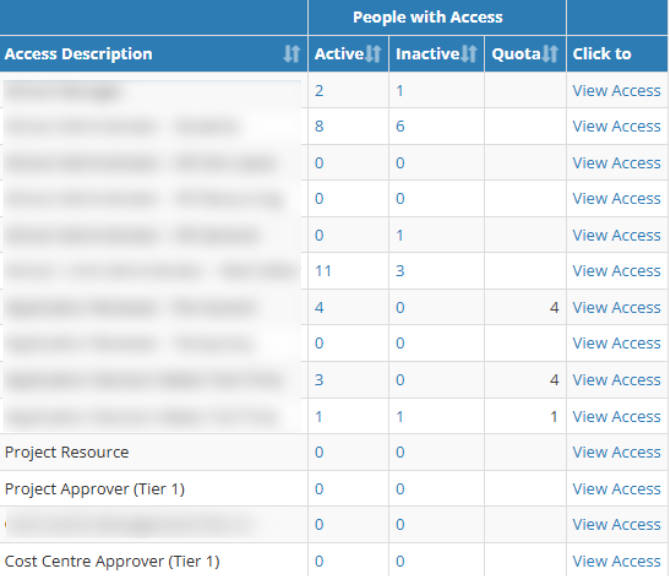Sort the Quota column
This screenshot has width=669, height=576.
point(550,54)
